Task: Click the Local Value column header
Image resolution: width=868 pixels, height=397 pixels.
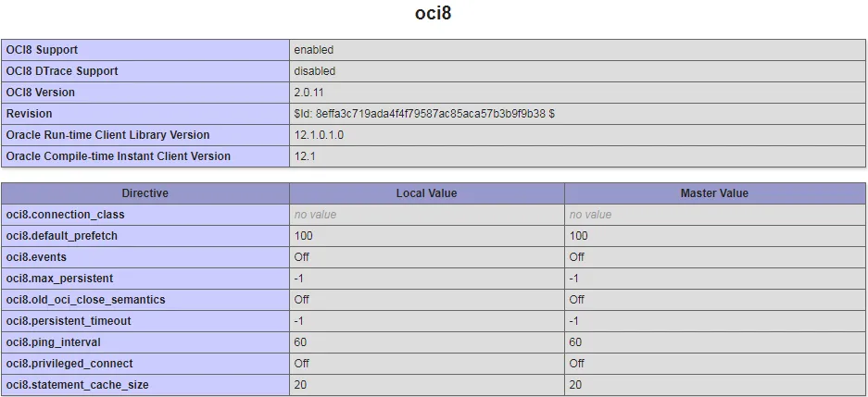Action: [x=426, y=193]
